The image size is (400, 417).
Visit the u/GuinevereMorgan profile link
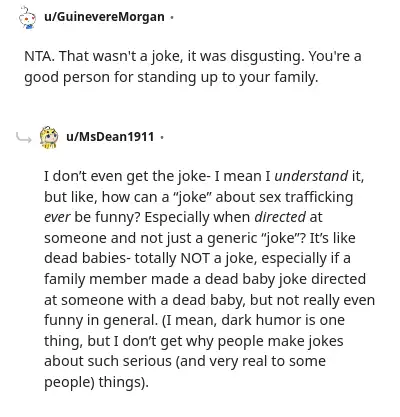coord(104,17)
